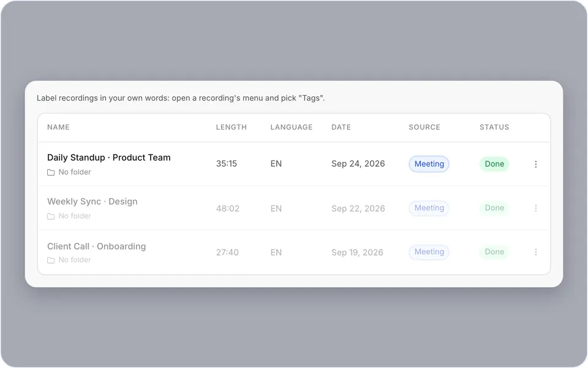Click the tip text about labeling recordings

tap(181, 98)
